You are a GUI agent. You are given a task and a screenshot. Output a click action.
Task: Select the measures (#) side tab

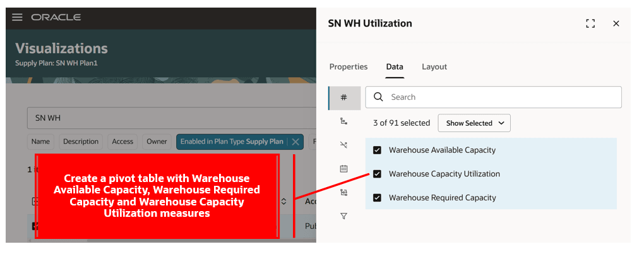pos(344,98)
